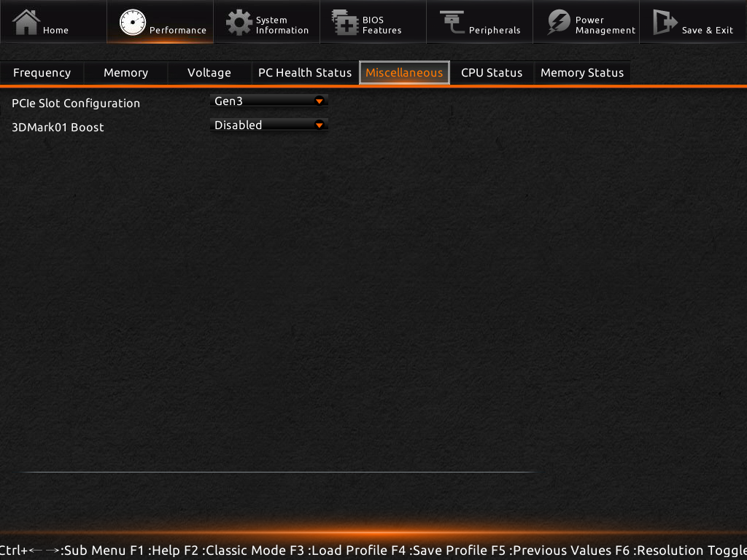Click the Save & Exit door icon

pyautogui.click(x=665, y=23)
